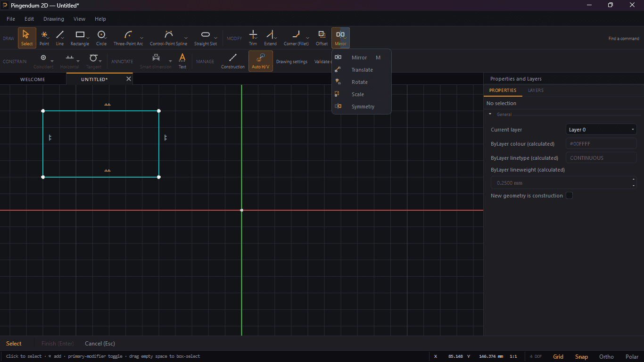Select the Corner (Fillet) tool
644x362 pixels.
(x=296, y=38)
